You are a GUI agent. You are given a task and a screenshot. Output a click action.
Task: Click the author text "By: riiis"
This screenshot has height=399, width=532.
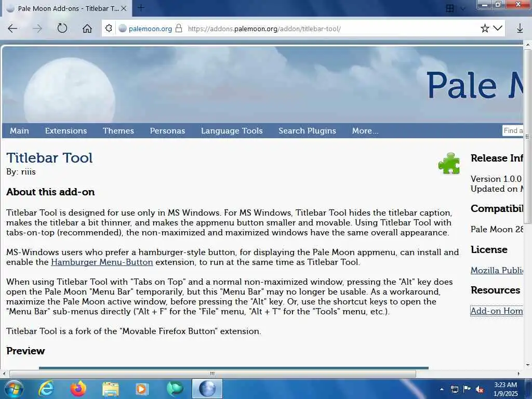click(21, 171)
